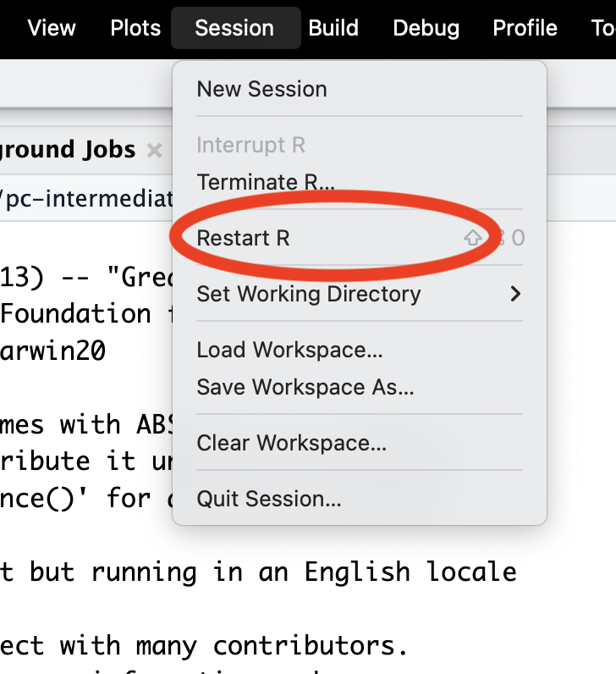616x674 pixels.
Task: Select Terminate R... menu entry
Action: [x=266, y=182]
